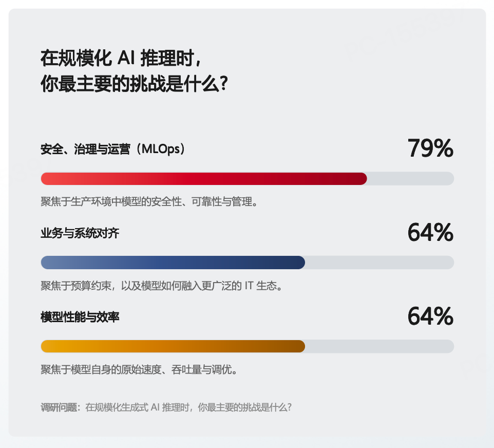Click the chart title 在规模化 AI 推理时
The width and height of the screenshot is (494, 448).
(x=121, y=59)
